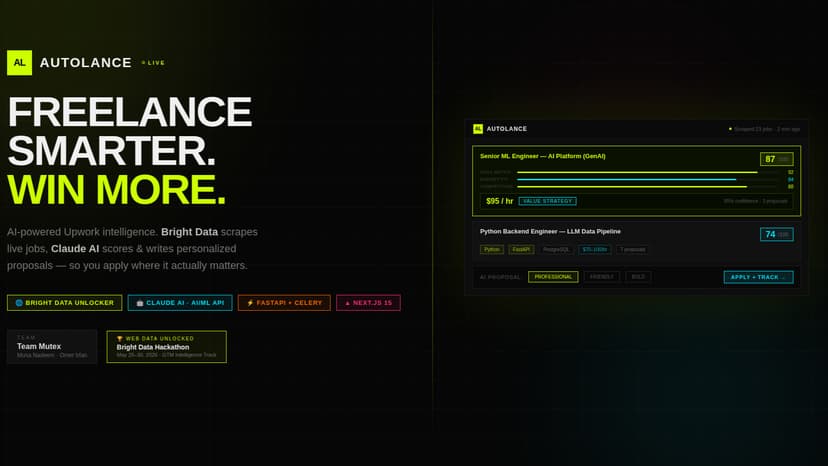The image size is (828, 466).
Task: Select the Bold proposal tone
Action: coord(638,277)
